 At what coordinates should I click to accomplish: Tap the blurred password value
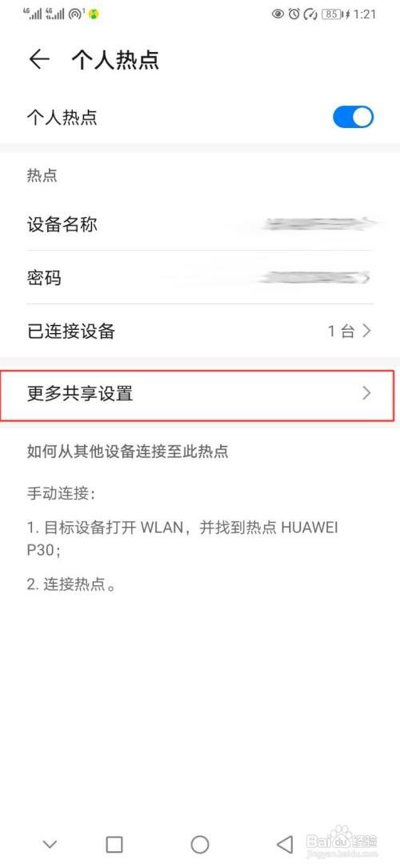315,277
